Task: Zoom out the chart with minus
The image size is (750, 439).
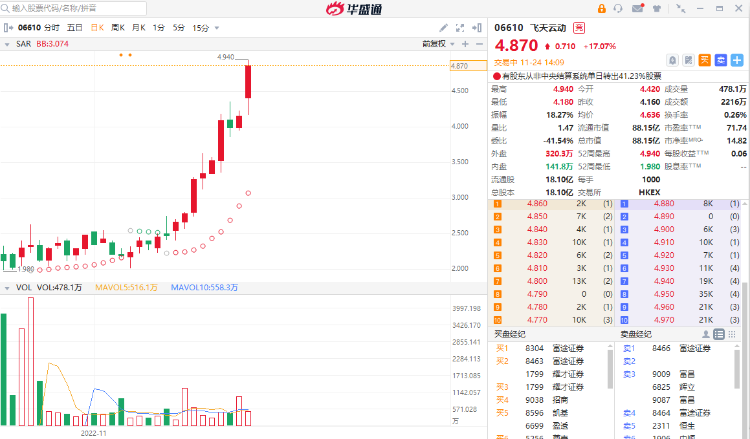Action: coord(479,44)
